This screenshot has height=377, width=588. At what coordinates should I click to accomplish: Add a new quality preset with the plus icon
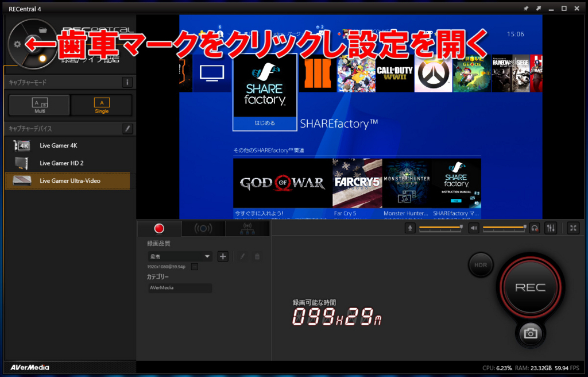tap(223, 256)
